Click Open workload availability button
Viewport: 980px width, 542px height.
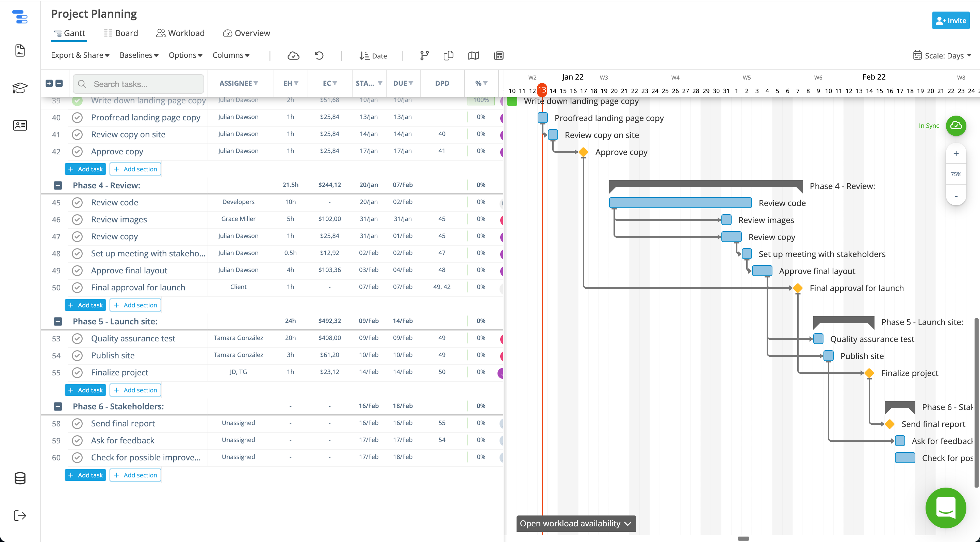pos(576,523)
